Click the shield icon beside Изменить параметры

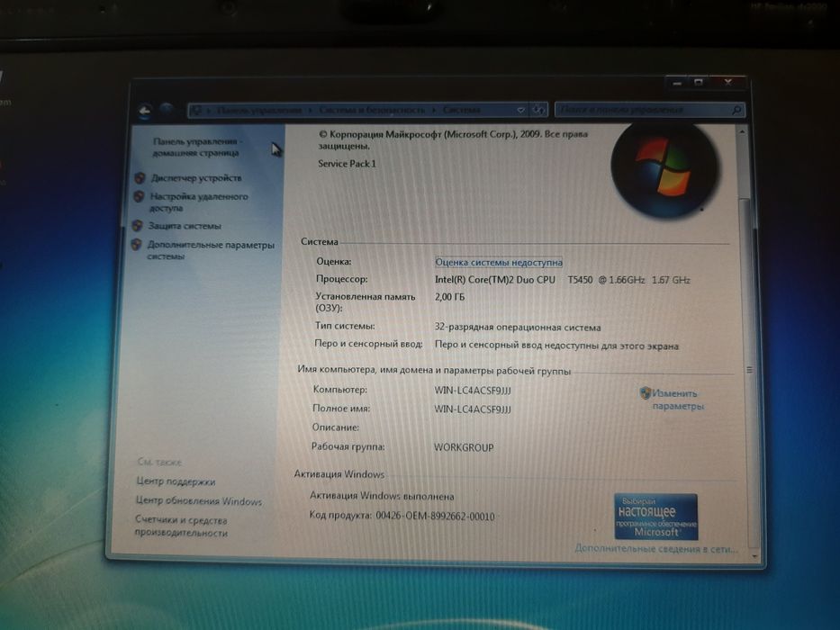tap(646, 393)
